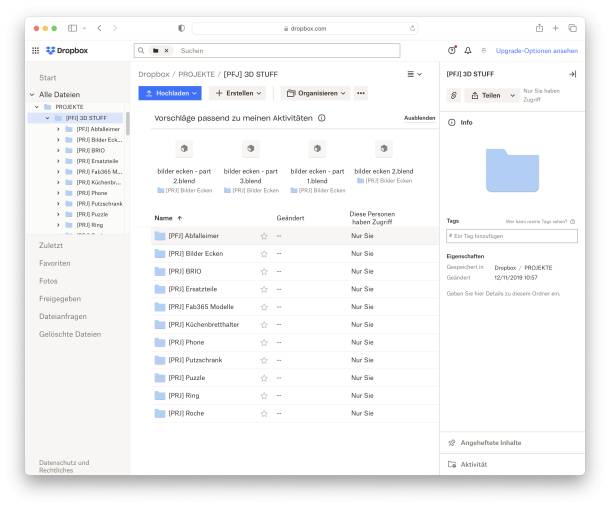Select [PRJ] Phone in sidebar tree

point(92,193)
